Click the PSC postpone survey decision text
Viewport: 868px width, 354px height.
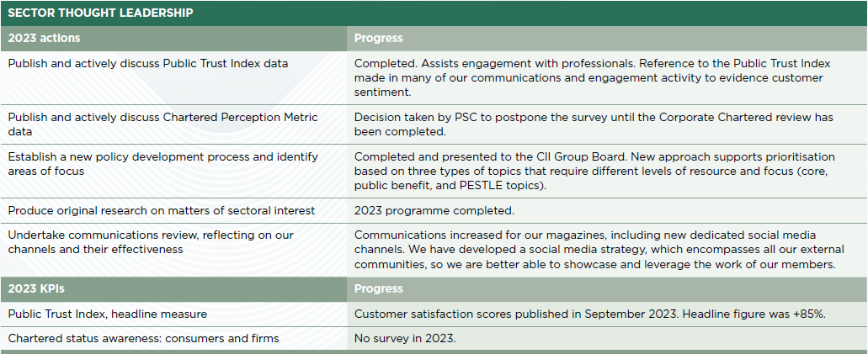pyautogui.click(x=594, y=124)
